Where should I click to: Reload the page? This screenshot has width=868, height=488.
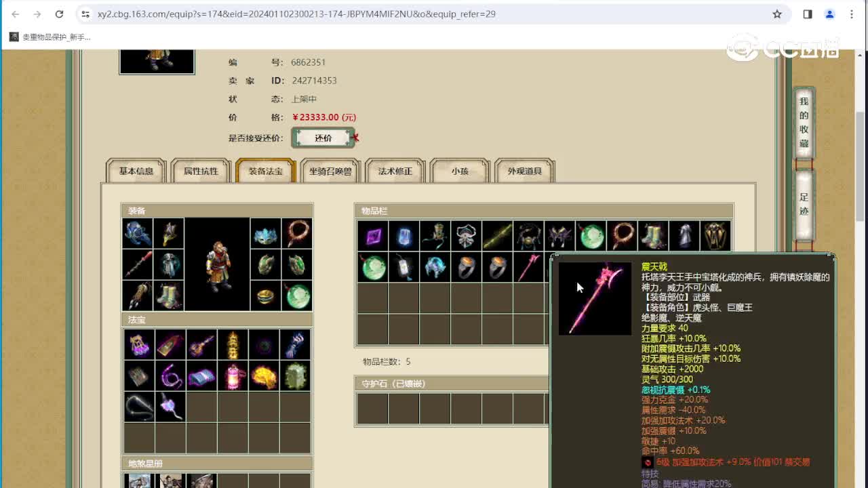point(59,14)
